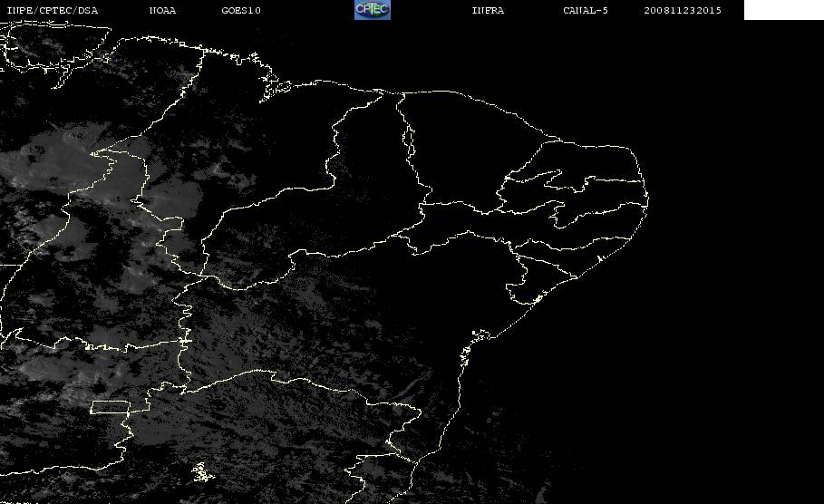Click the large gray cloud patch at left

coord(53,158)
